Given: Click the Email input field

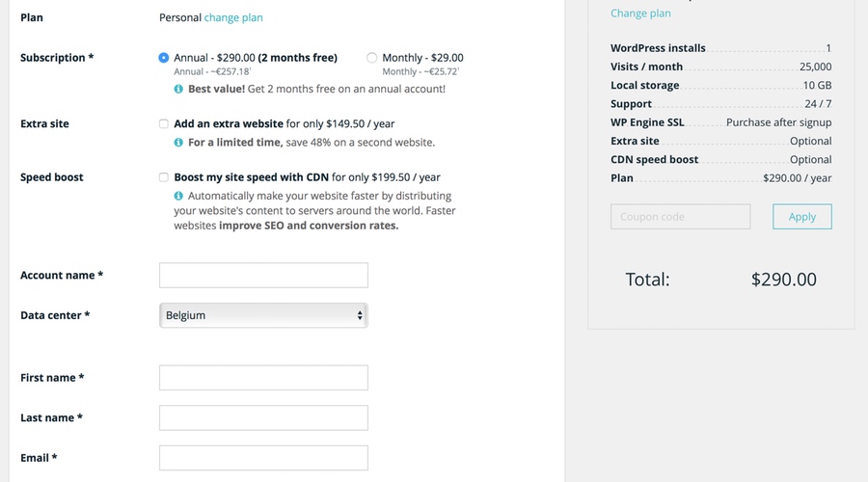Looking at the screenshot, I should tap(263, 458).
